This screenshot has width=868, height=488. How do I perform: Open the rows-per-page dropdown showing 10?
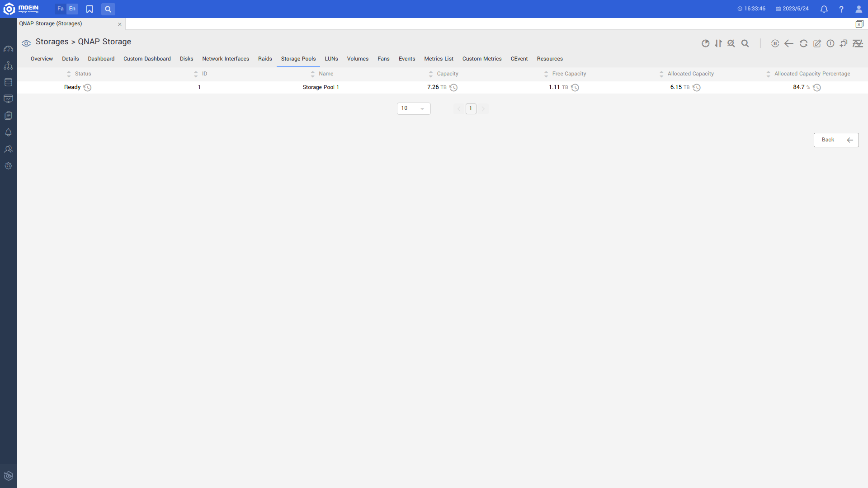point(414,108)
